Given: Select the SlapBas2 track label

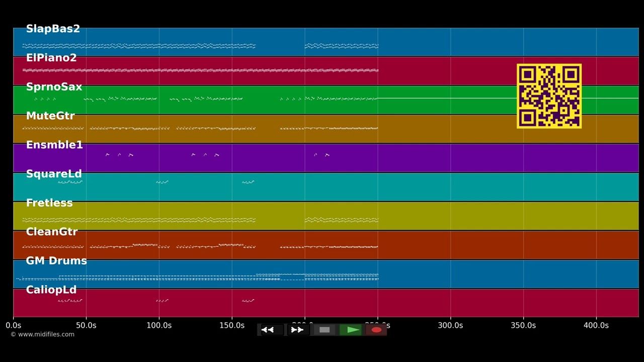Looking at the screenshot, I should (x=53, y=29).
